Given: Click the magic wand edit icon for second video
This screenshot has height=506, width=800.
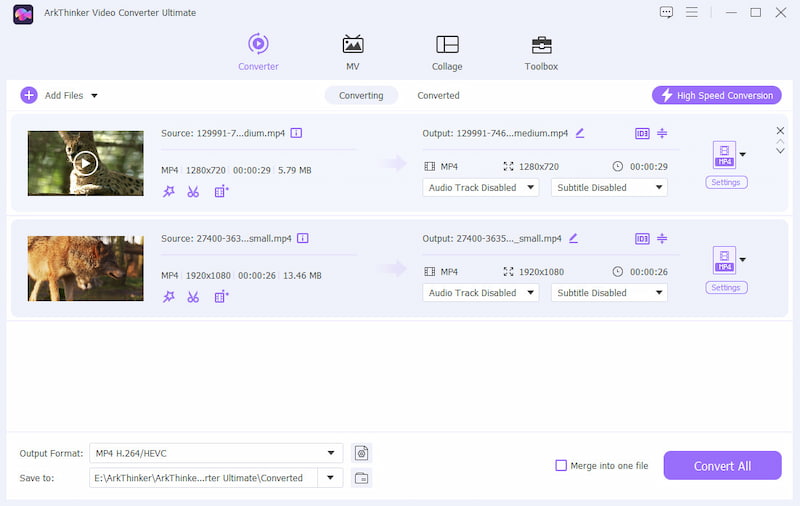Looking at the screenshot, I should (168, 297).
